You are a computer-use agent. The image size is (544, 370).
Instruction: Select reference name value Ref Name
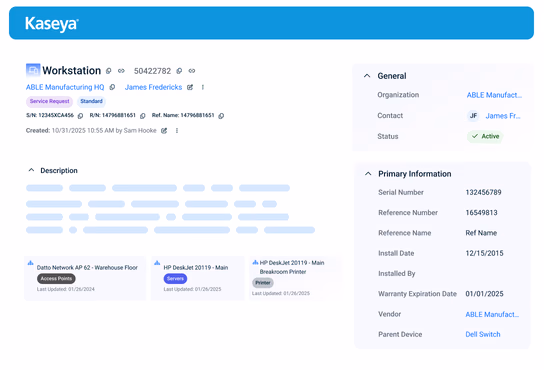pos(481,233)
